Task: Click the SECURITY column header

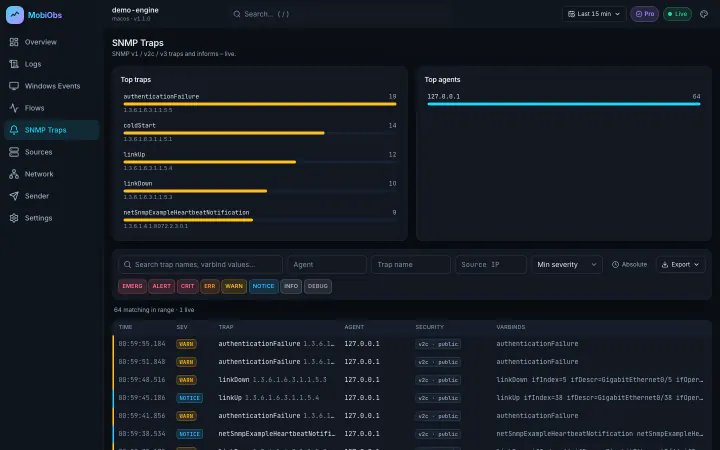Action: [x=430, y=327]
